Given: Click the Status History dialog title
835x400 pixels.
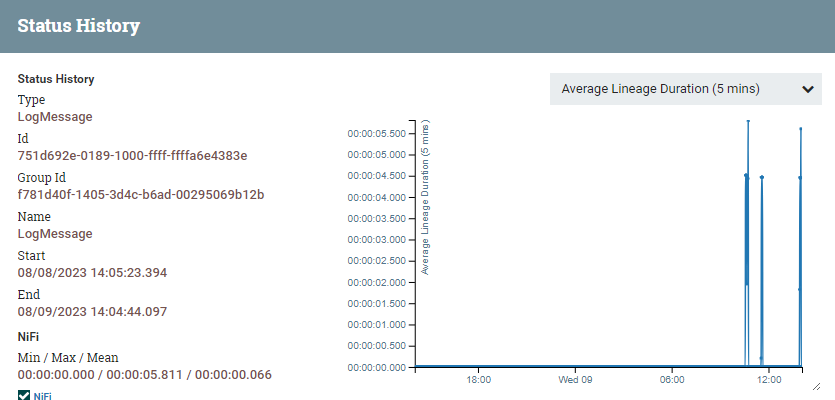Looking at the screenshot, I should (78, 26).
